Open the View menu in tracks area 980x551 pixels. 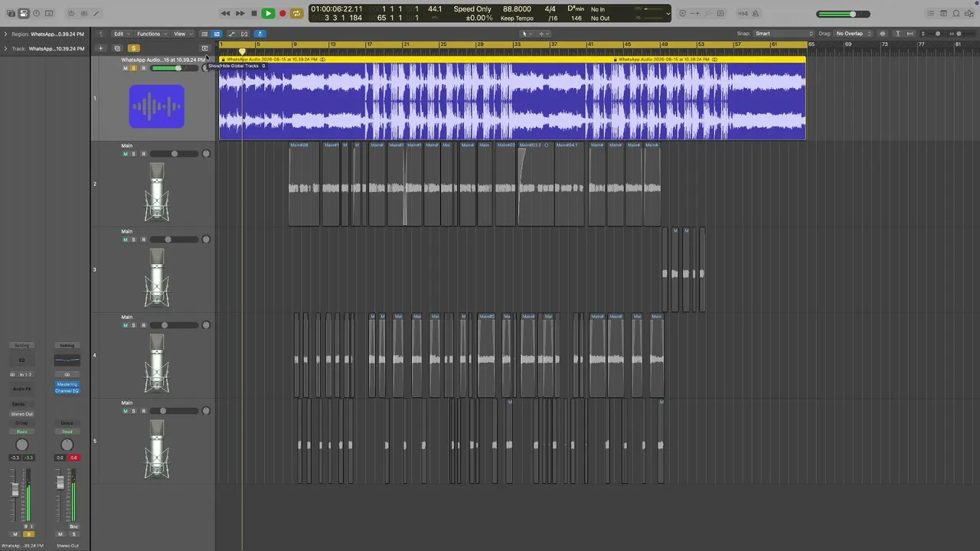[181, 34]
